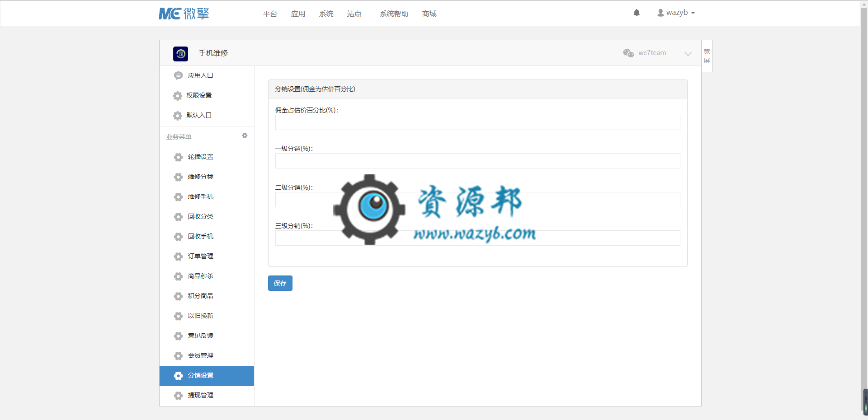The width and height of the screenshot is (868, 420).
Task: Select 轮播设置 menu text
Action: pyautogui.click(x=200, y=157)
